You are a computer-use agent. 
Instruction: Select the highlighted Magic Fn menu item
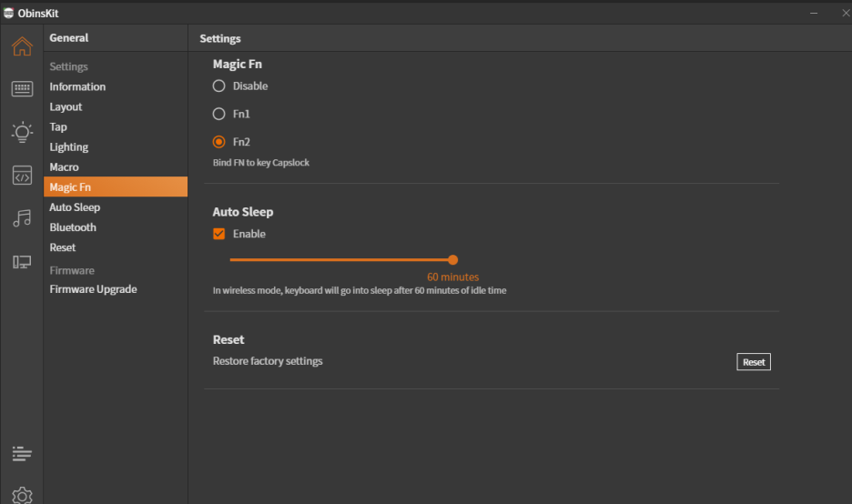pyautogui.click(x=116, y=186)
